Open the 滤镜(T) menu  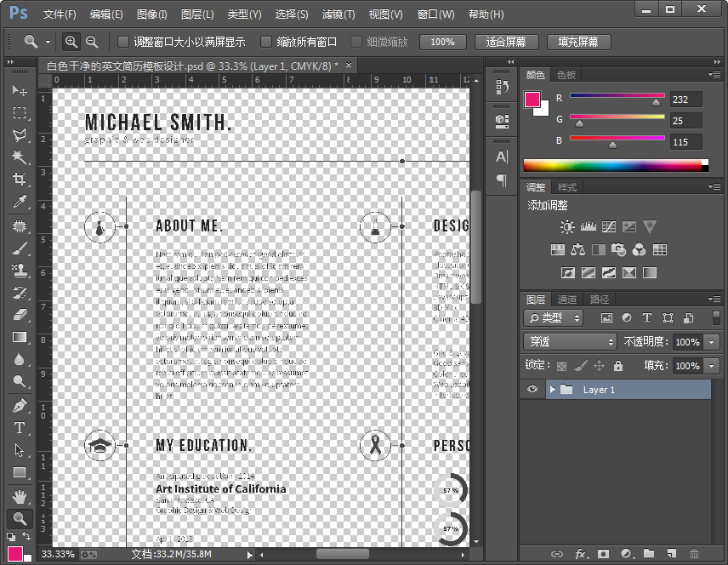338,14
